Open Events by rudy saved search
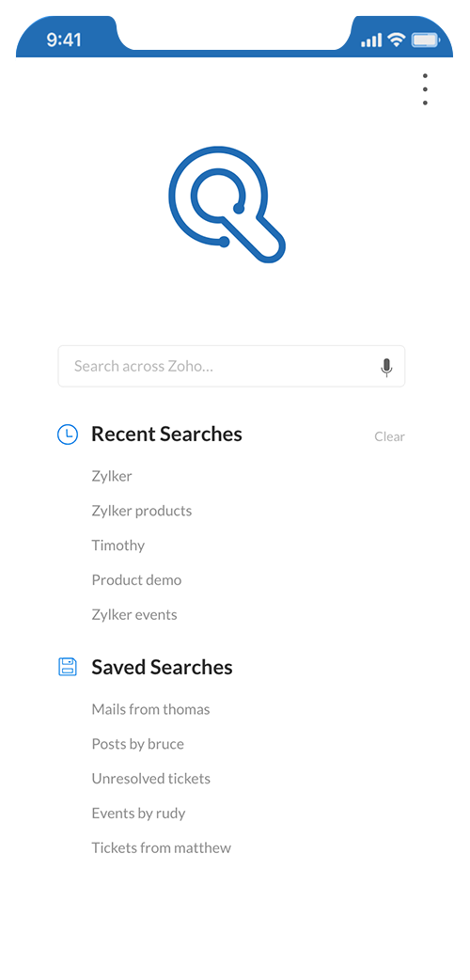 pos(139,814)
